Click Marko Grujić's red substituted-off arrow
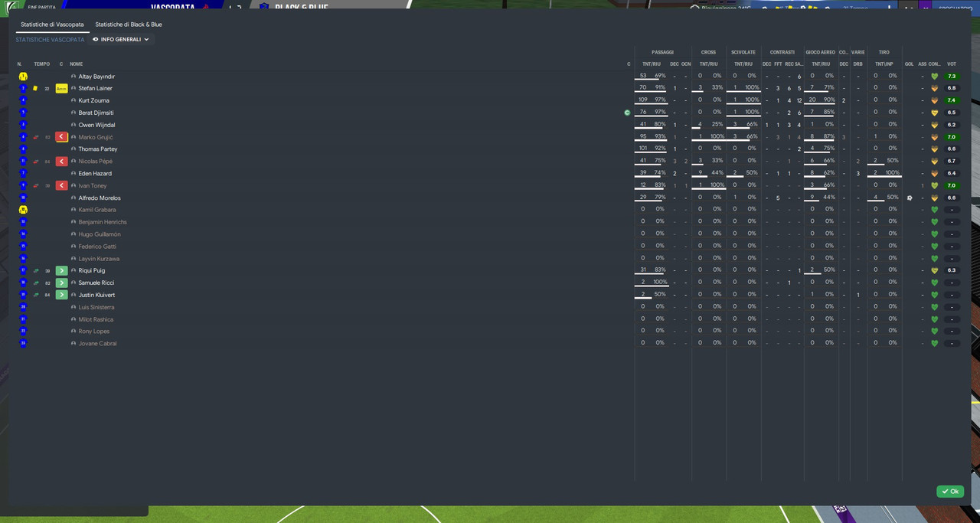Screen dimensions: 980x523 [61, 137]
